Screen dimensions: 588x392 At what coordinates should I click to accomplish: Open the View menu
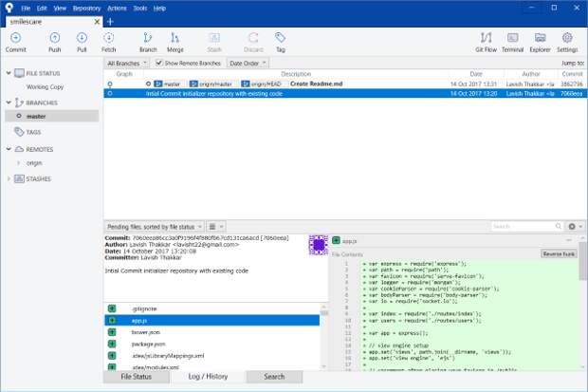(60, 9)
